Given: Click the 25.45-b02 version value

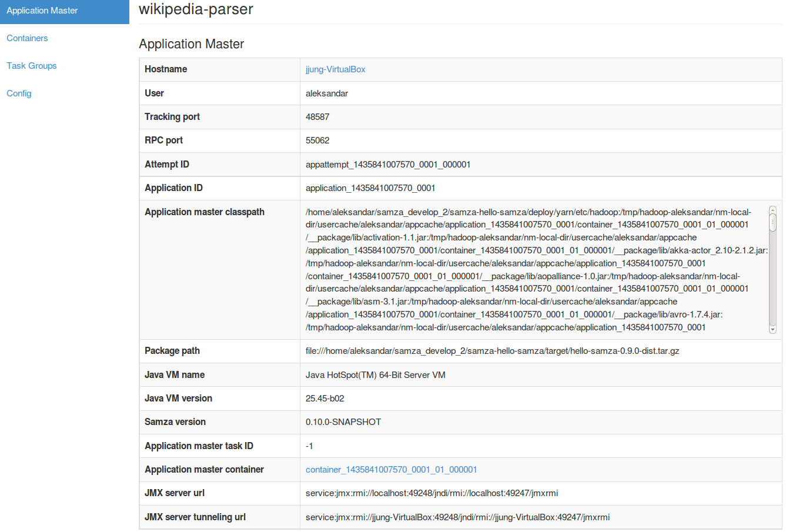Looking at the screenshot, I should [325, 399].
